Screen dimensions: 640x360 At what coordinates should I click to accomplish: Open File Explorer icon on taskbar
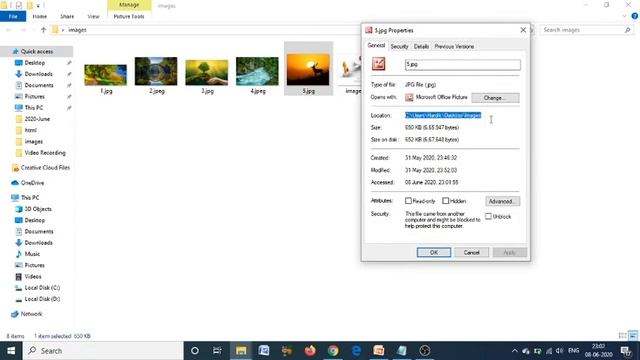[241, 351]
